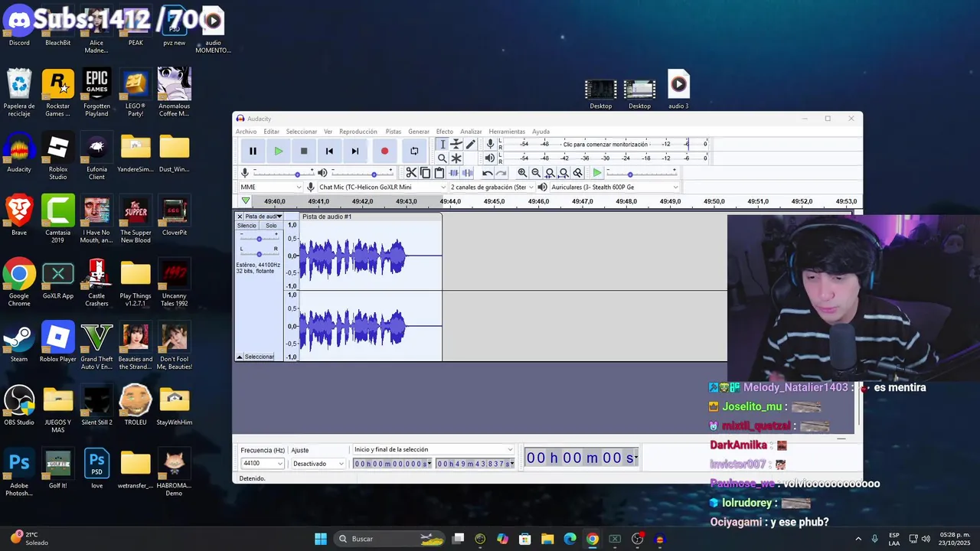Open the Herramientas menu
This screenshot has height=551, width=980.
tap(507, 132)
